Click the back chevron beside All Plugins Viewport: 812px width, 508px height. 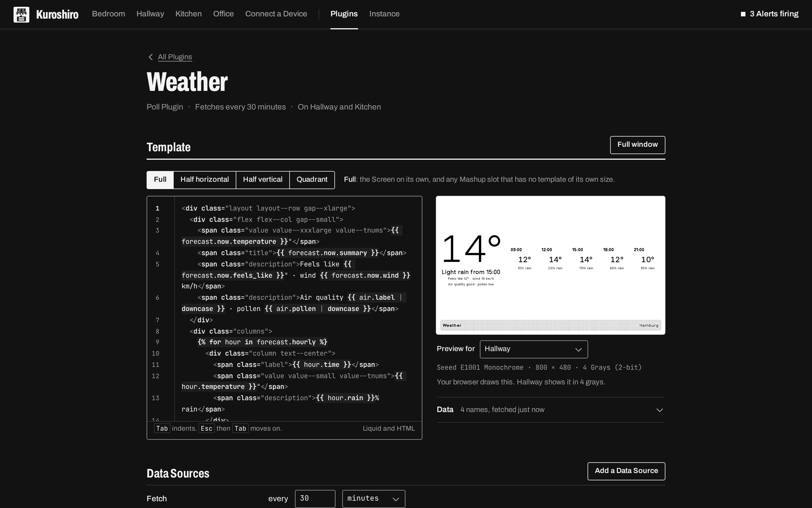tap(151, 57)
